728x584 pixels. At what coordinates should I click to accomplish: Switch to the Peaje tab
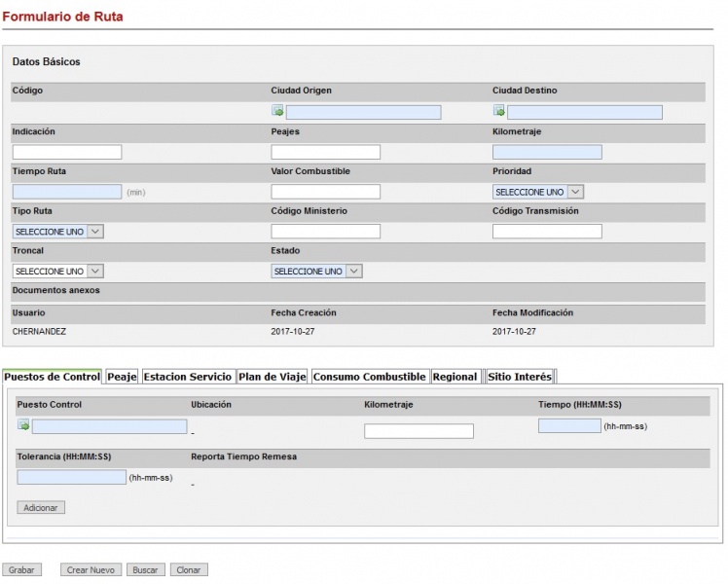pyautogui.click(x=122, y=377)
